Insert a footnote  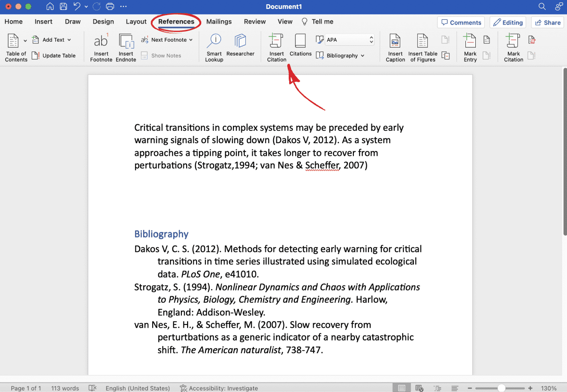[101, 46]
